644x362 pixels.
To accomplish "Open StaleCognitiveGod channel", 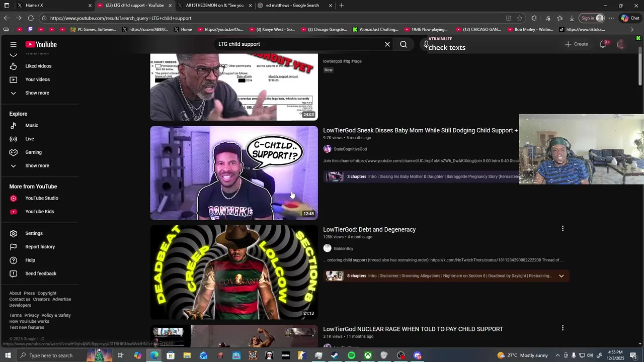I will point(350,149).
